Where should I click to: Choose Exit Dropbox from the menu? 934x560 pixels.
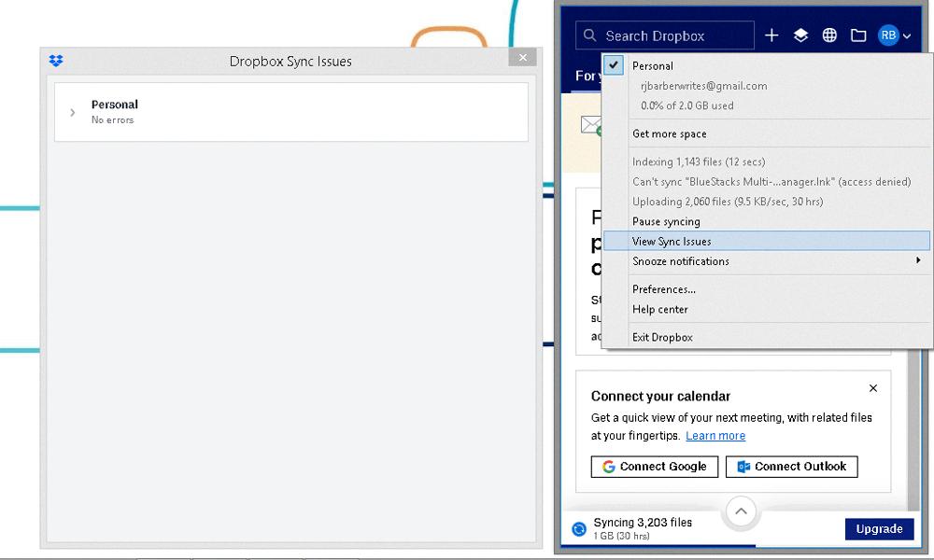(x=662, y=338)
